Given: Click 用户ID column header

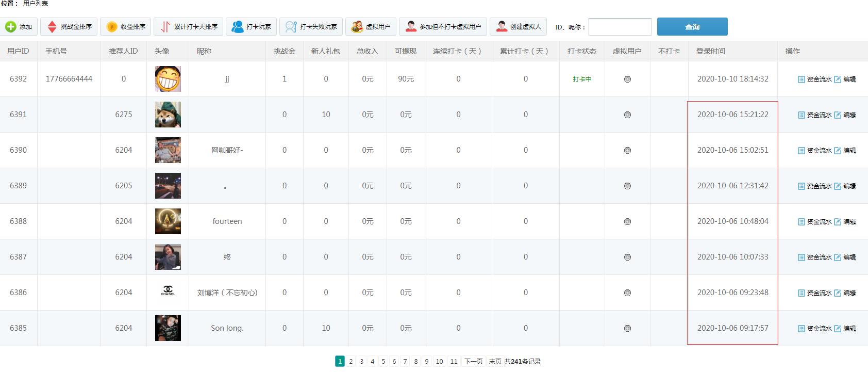Looking at the screenshot, I should [18, 51].
